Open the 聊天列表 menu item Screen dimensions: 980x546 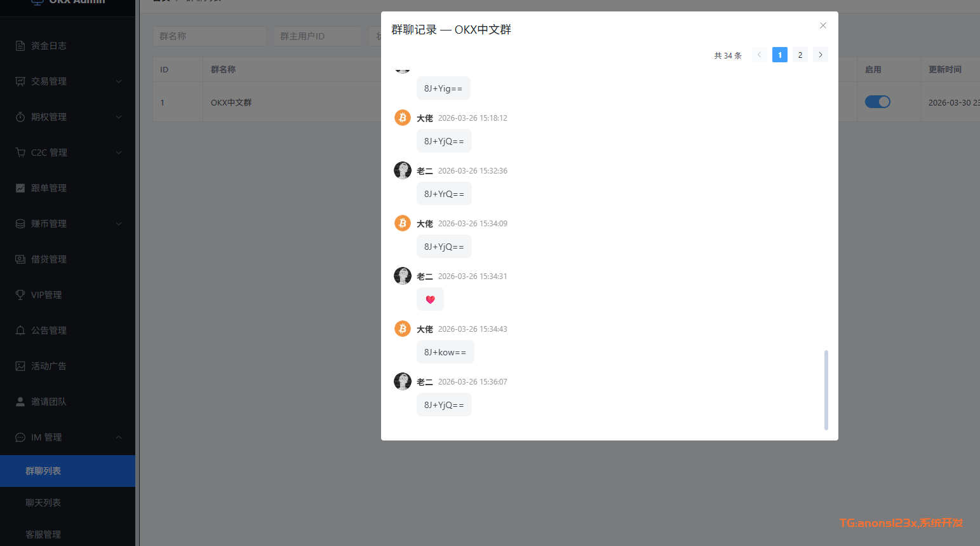(x=43, y=503)
